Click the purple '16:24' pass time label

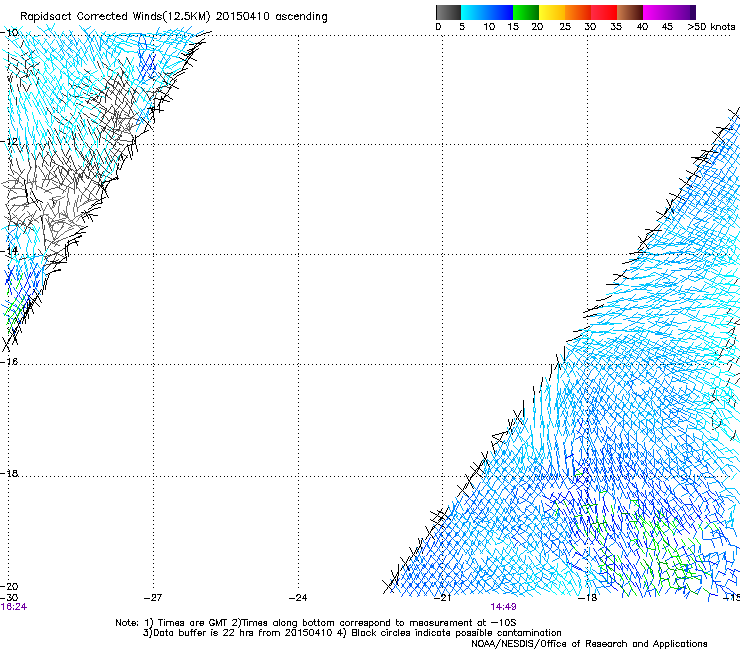(x=13, y=607)
